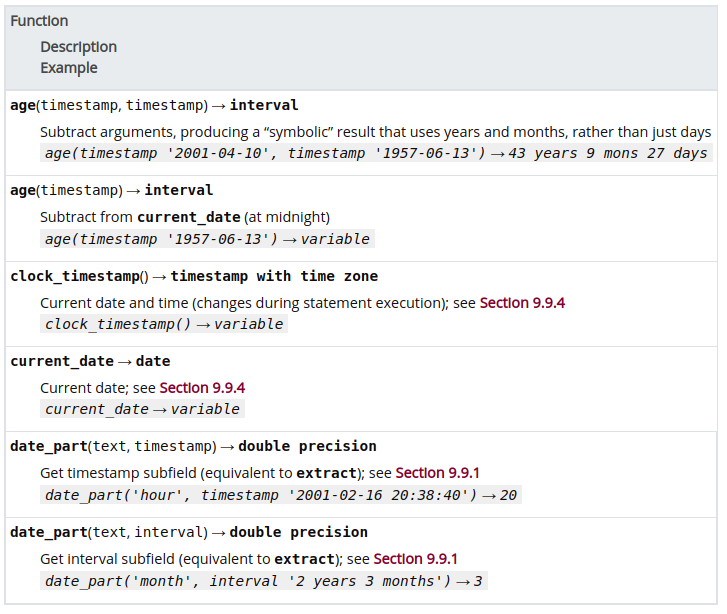Click the date_part(text, timestamp) signature
The height and width of the screenshot is (614, 727).
click(x=193, y=446)
